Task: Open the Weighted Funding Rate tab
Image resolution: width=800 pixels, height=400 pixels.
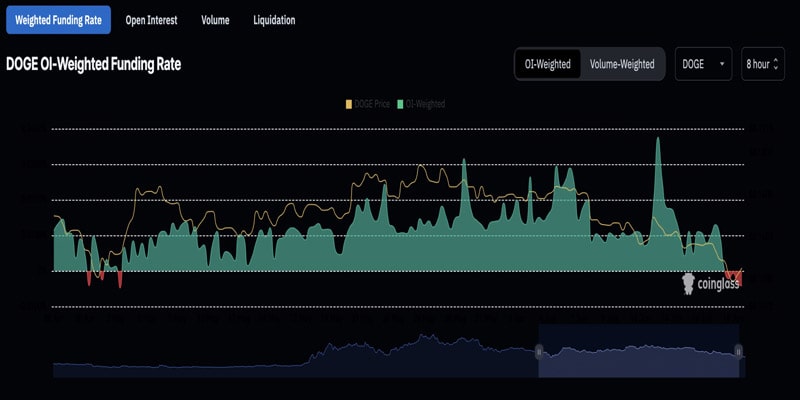Action: pyautogui.click(x=58, y=20)
